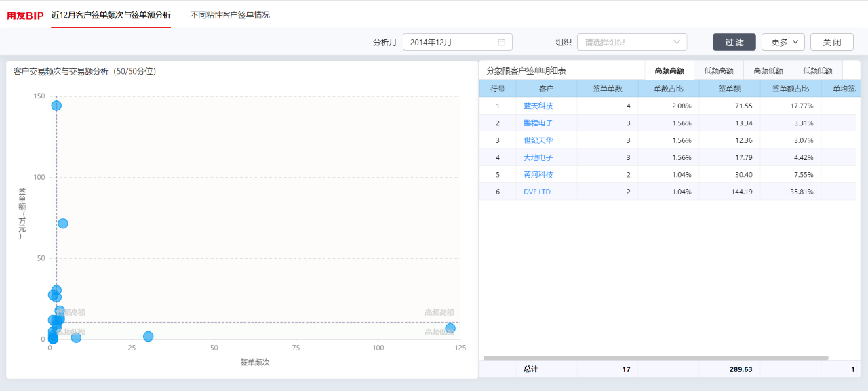Switch to 高频高额 quadrant tab

(x=669, y=70)
